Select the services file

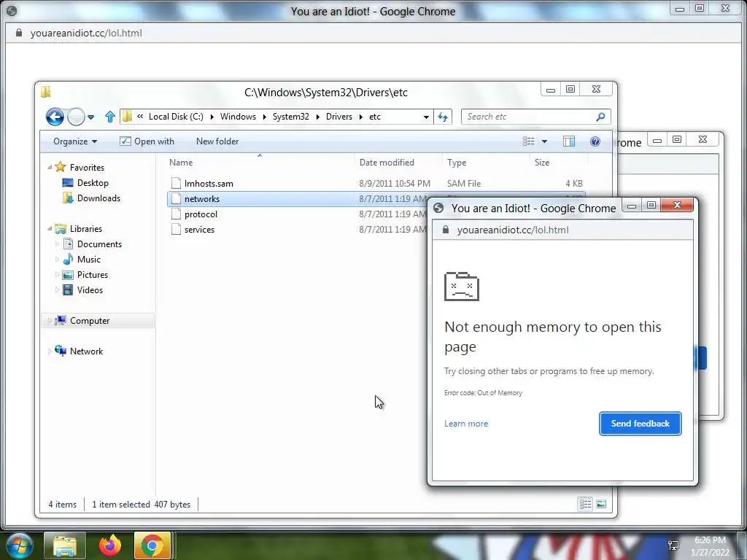tap(199, 230)
